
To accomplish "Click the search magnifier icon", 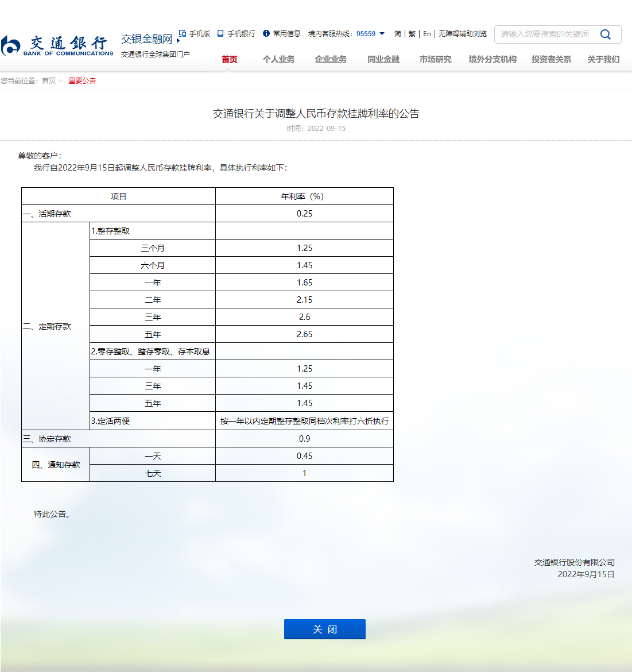I will pos(605,34).
